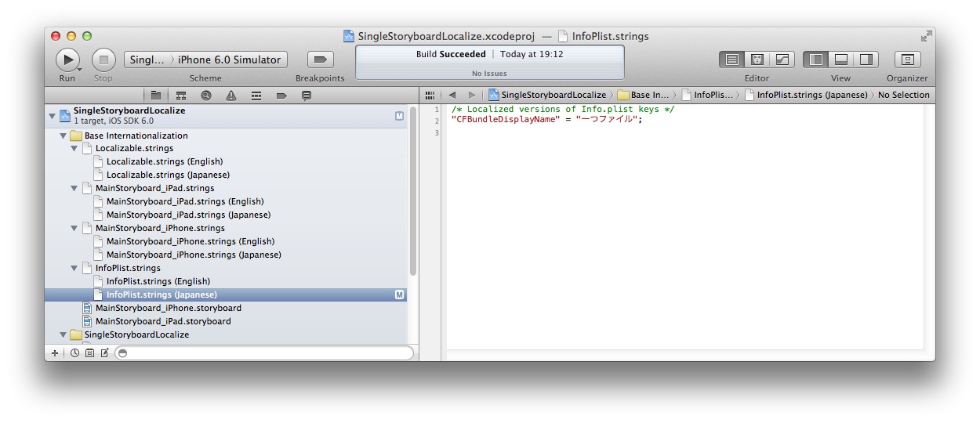This screenshot has width=980, height=423.
Task: Click the navigator filter search field
Action: click(x=264, y=353)
